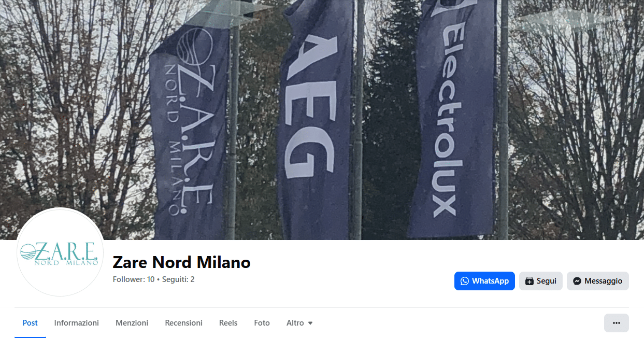Click the WhatsApp logo icon
This screenshot has height=338, width=644.
tap(465, 281)
